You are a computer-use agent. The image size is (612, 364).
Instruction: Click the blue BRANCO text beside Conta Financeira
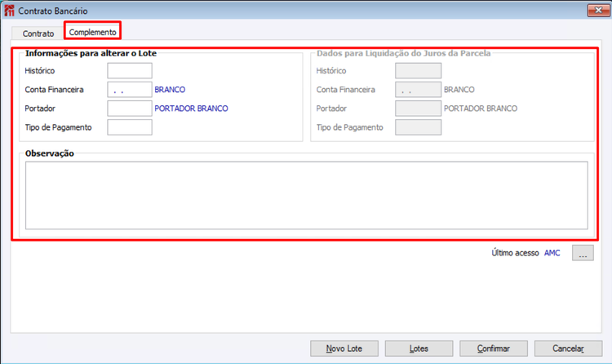(170, 90)
